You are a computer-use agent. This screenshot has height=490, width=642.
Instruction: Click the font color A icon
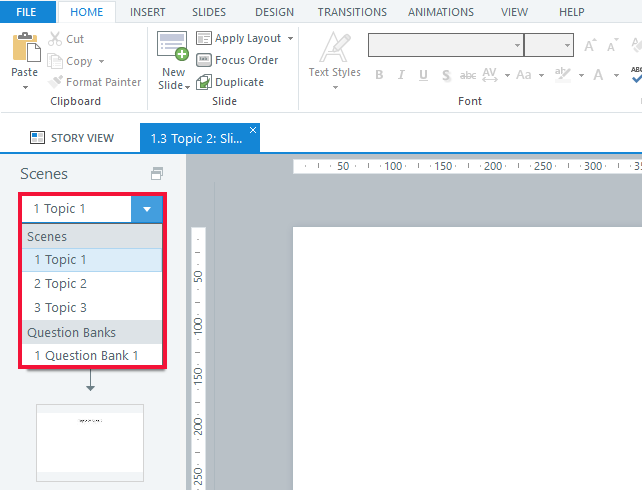pyautogui.click(x=598, y=75)
